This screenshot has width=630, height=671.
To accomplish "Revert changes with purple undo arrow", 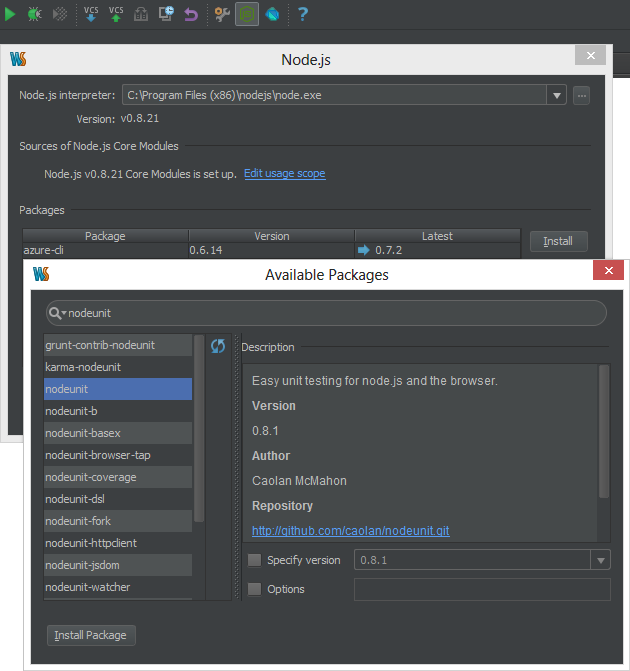I will pyautogui.click(x=191, y=14).
